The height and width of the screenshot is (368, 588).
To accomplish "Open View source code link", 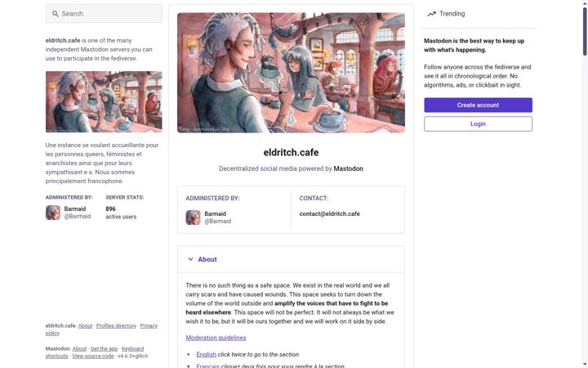I will (x=92, y=356).
